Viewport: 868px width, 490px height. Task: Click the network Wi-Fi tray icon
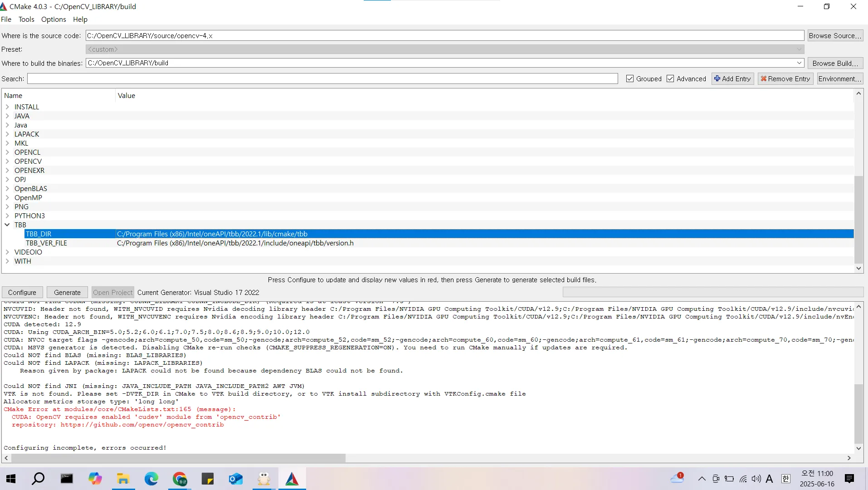743,479
